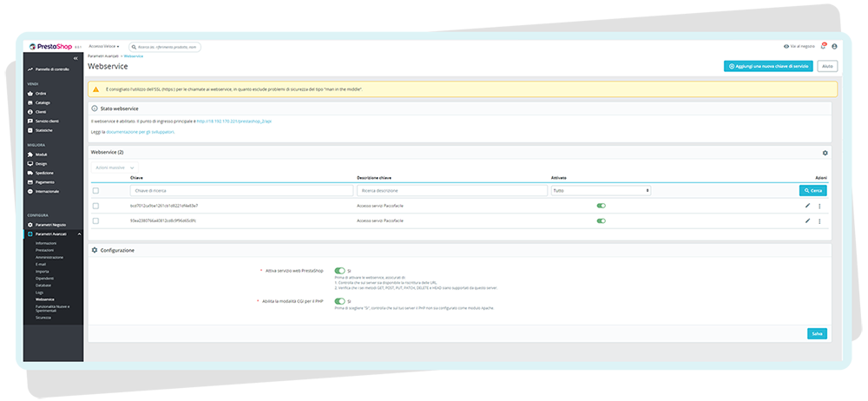Toggle Abilita la modalità CGI per PHP

(340, 301)
